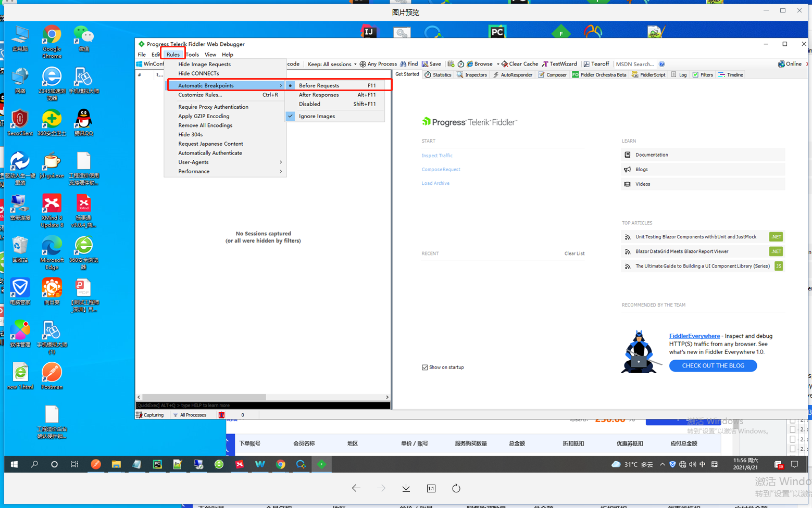The height and width of the screenshot is (508, 812).
Task: Click the Any Process crosshair target icon
Action: [363, 64]
